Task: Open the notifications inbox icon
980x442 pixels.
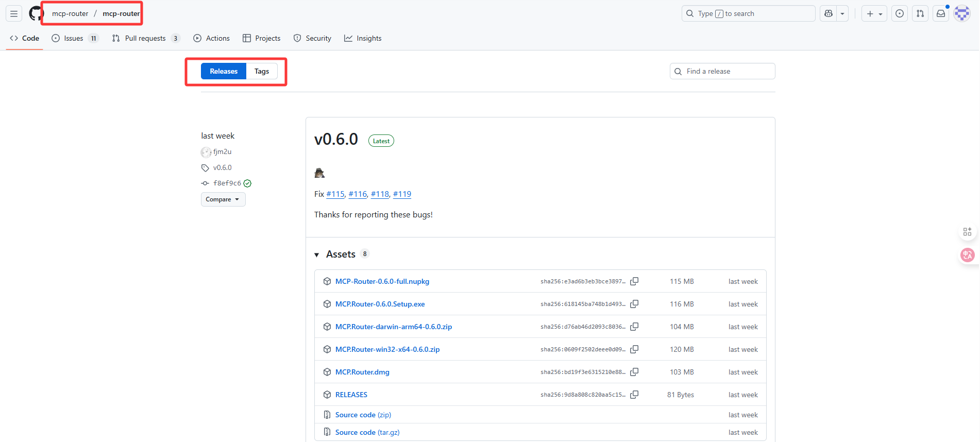Action: [941, 13]
